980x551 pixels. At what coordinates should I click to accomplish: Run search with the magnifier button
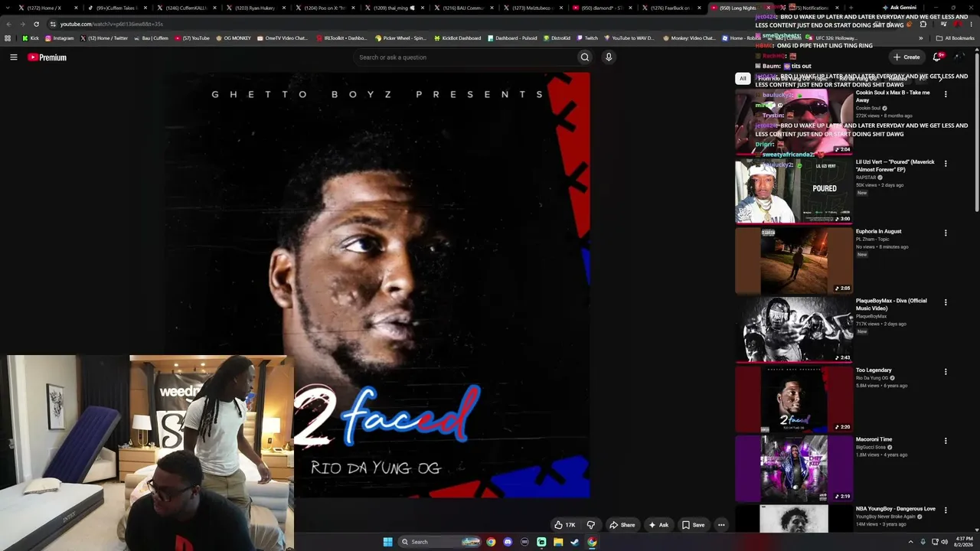coord(585,57)
